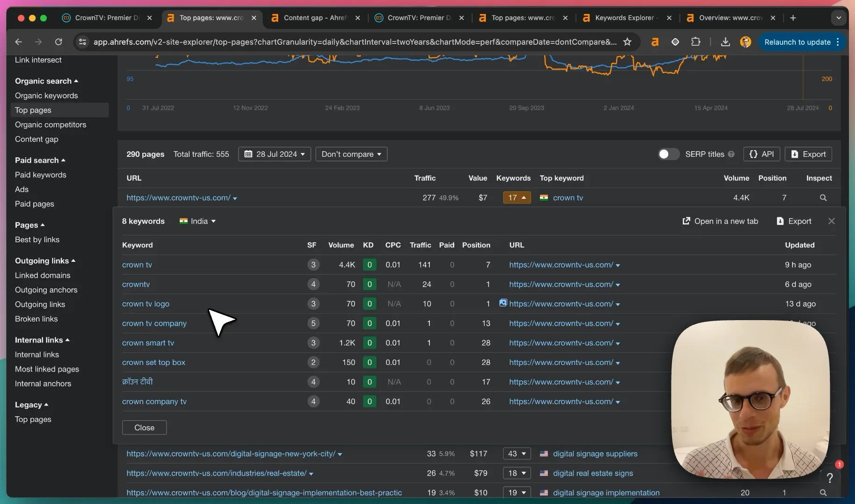
Task: View site information icon in address bar
Action: tap(83, 42)
